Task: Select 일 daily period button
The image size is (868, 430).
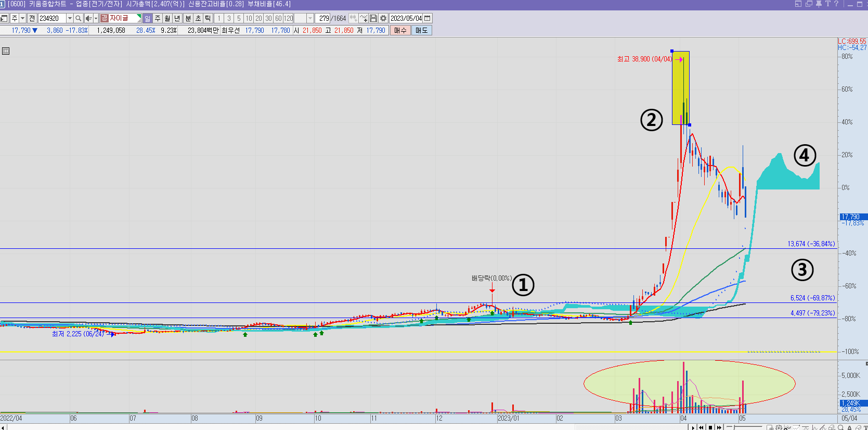Action: 148,18
